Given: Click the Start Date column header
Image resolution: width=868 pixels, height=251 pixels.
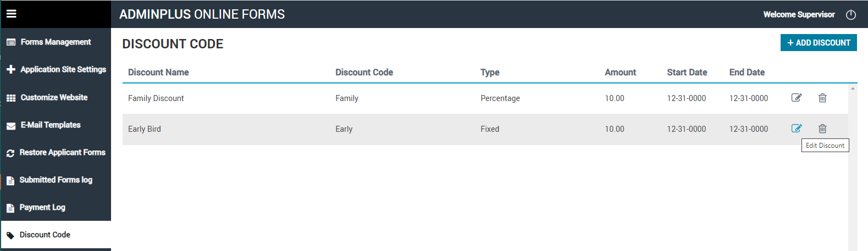Looking at the screenshot, I should coord(687,72).
